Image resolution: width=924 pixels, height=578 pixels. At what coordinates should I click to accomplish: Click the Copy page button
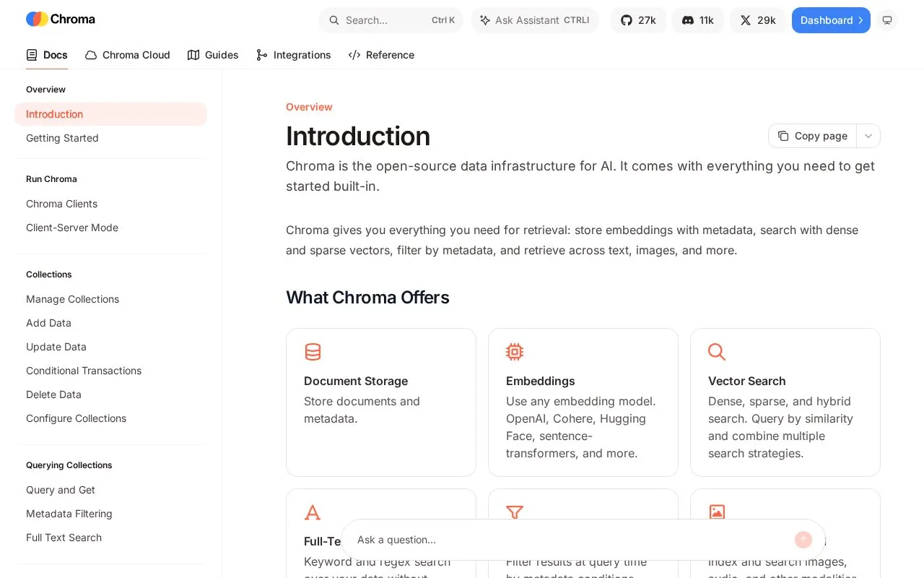[812, 136]
